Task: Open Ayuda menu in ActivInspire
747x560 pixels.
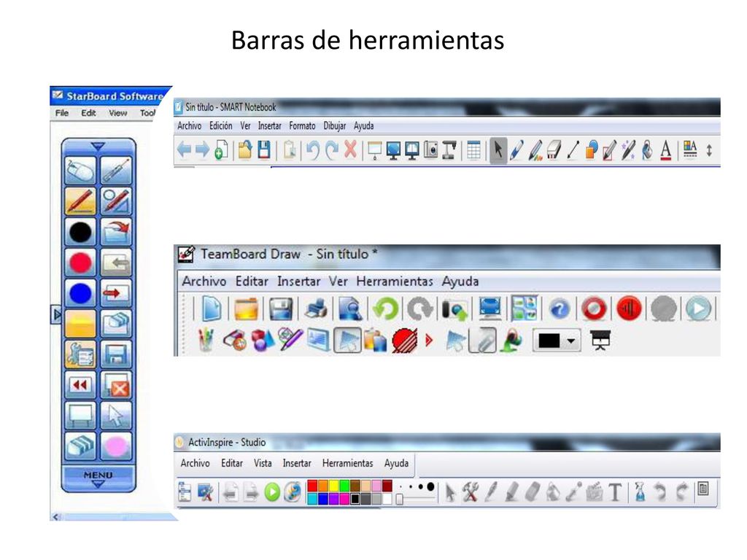Action: [x=396, y=463]
